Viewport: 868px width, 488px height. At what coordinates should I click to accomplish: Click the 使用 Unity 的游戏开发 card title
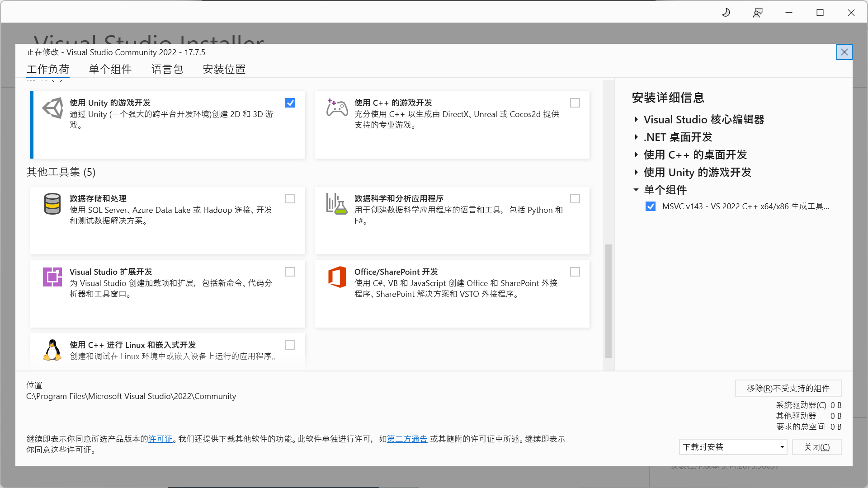pos(110,103)
